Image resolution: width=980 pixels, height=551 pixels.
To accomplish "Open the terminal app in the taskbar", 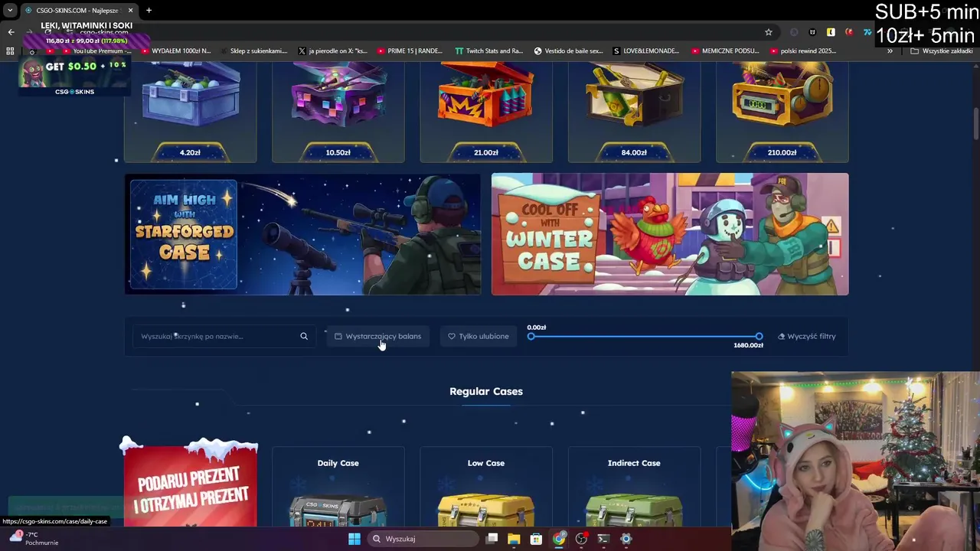I will pyautogui.click(x=603, y=539).
